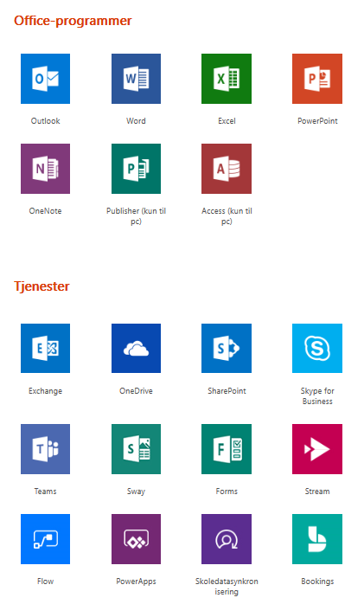Launch the PowerApps tile

137,539
